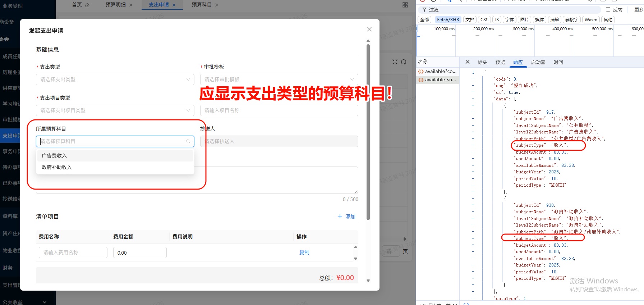Switch to the 首页 tab

tap(77, 5)
